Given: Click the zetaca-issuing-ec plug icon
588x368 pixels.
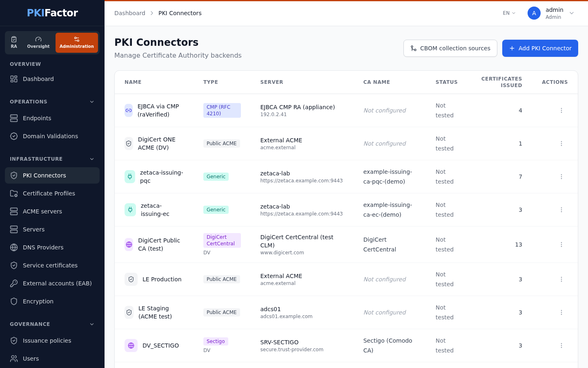Looking at the screenshot, I should pos(130,210).
